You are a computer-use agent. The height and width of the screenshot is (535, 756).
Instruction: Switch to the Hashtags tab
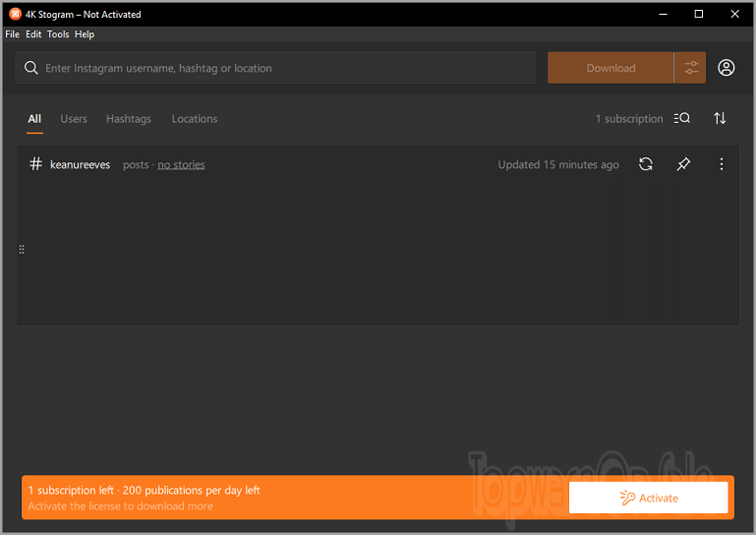click(x=129, y=119)
